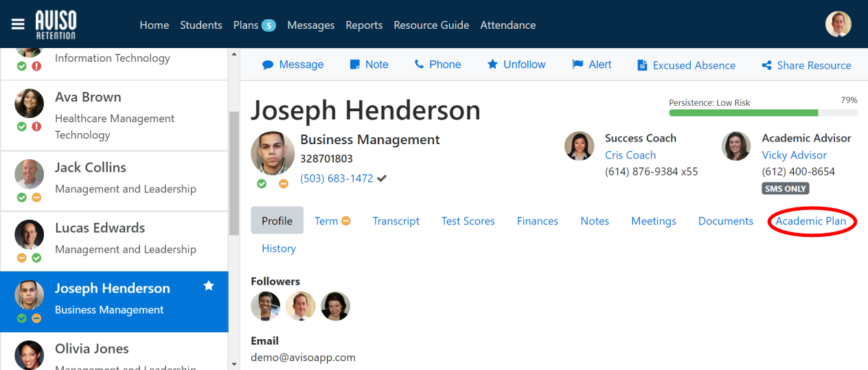Click the student list scroll up arrow

(x=233, y=54)
